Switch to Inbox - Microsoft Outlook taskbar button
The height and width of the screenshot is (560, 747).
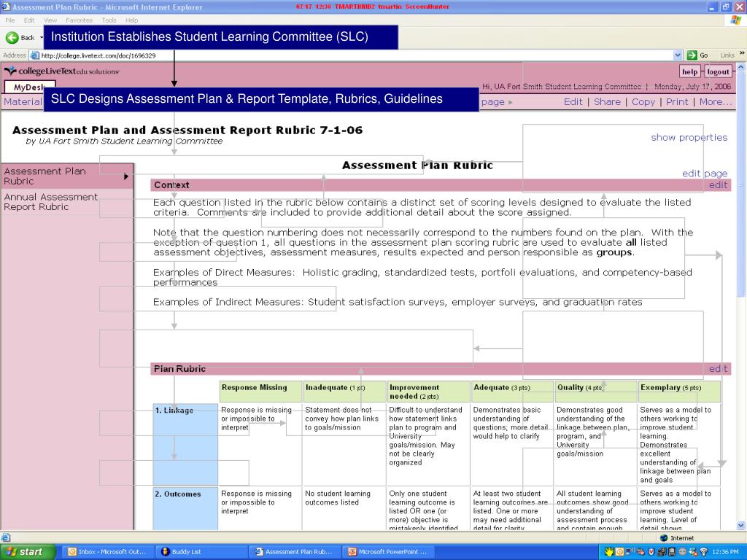click(108, 552)
